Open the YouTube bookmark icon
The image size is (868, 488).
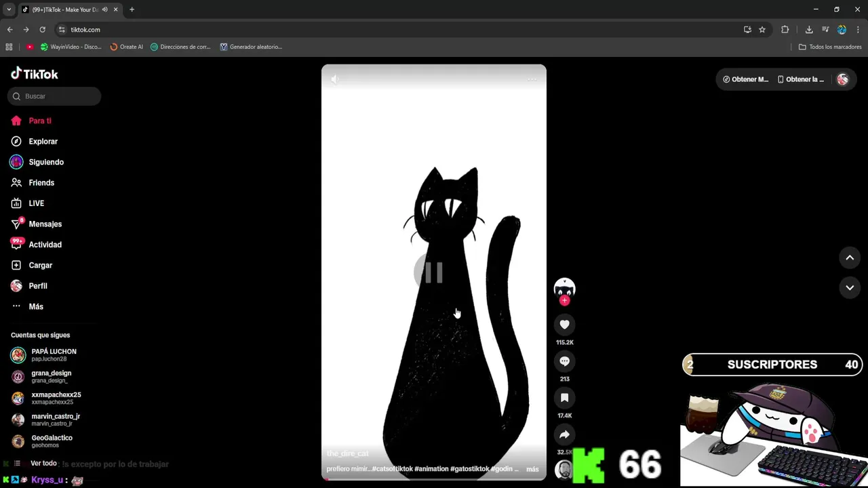[x=30, y=47]
